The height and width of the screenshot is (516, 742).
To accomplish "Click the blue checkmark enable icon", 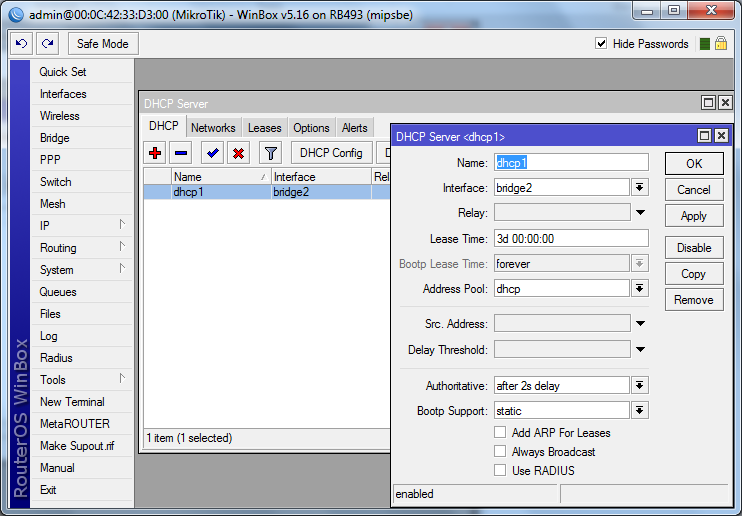I will pos(212,153).
